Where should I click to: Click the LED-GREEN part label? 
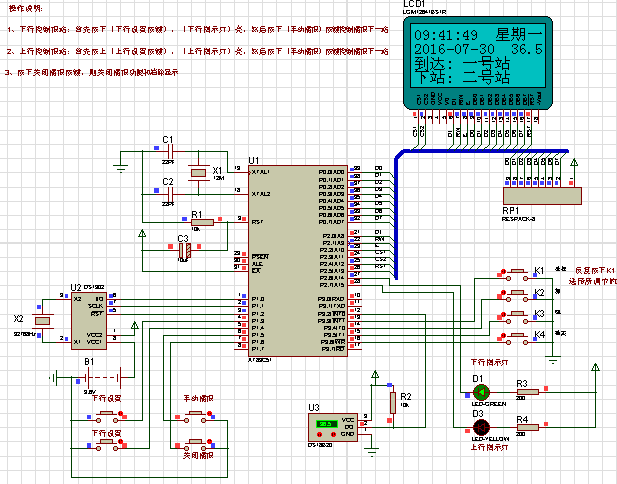(489, 404)
